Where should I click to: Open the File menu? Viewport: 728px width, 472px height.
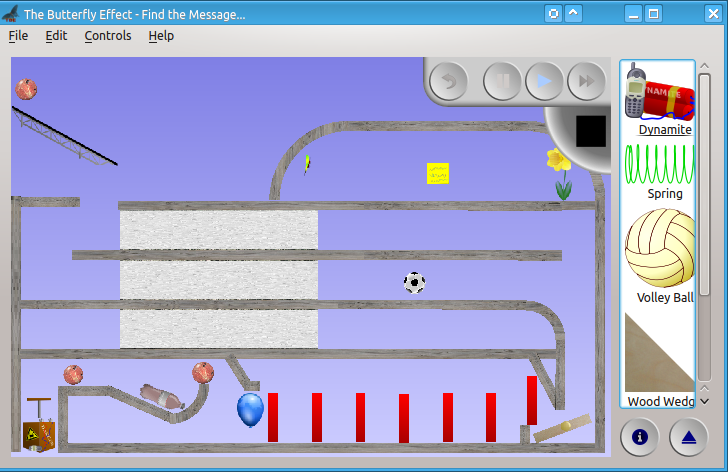(18, 36)
